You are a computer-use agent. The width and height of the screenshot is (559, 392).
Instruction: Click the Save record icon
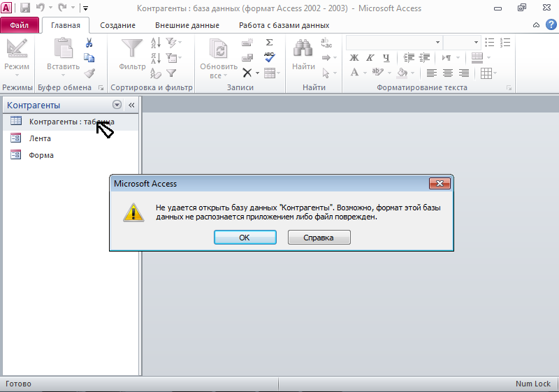click(247, 58)
